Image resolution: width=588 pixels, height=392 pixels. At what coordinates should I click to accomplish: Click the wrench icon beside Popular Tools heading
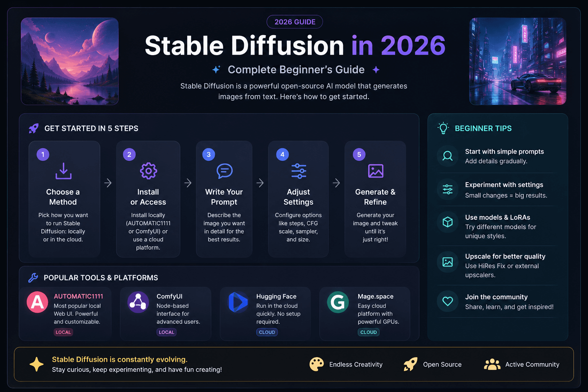(33, 278)
